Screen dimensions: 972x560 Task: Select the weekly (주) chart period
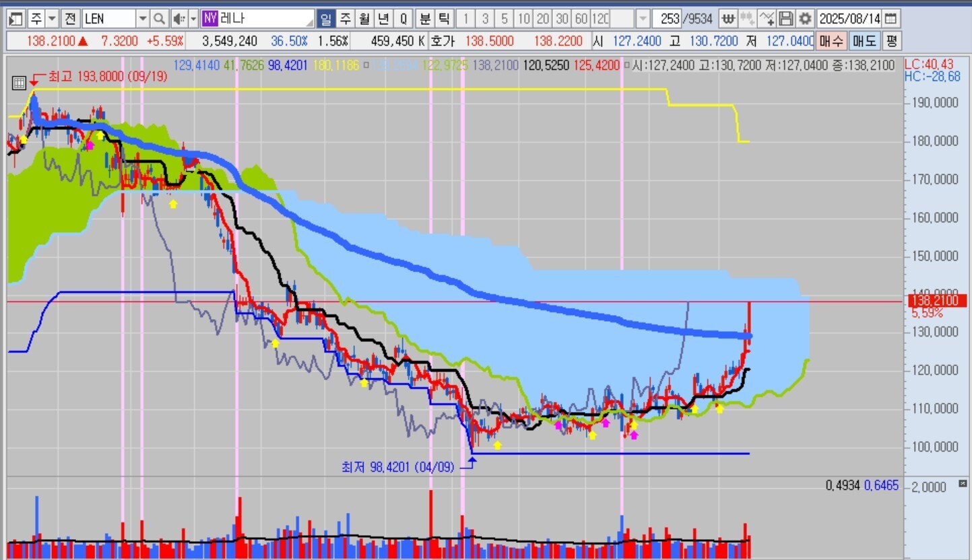point(345,18)
